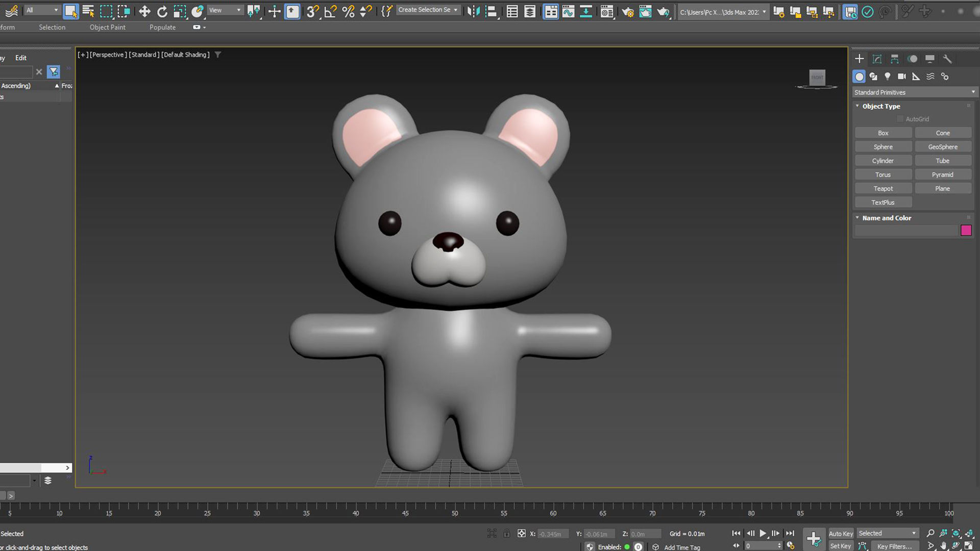Open the Rendered Frame Window
Viewport: 980px width, 551px height.
coord(645,11)
